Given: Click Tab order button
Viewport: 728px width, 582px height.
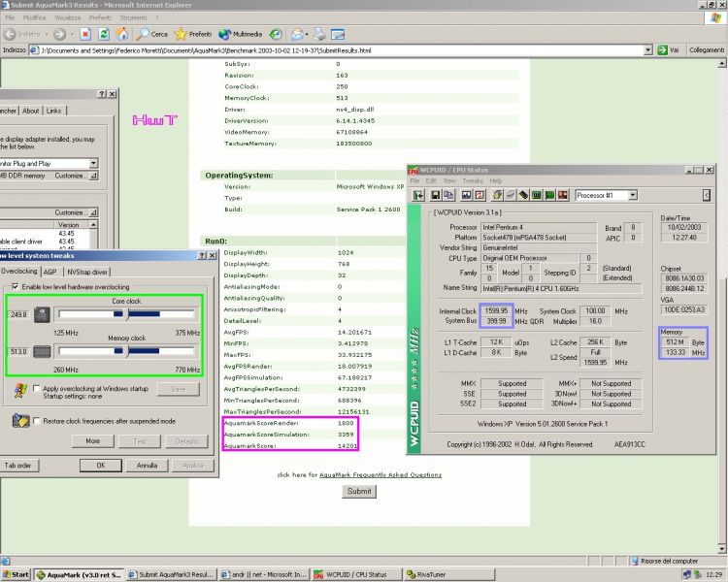Looking at the screenshot, I should pos(18,465).
